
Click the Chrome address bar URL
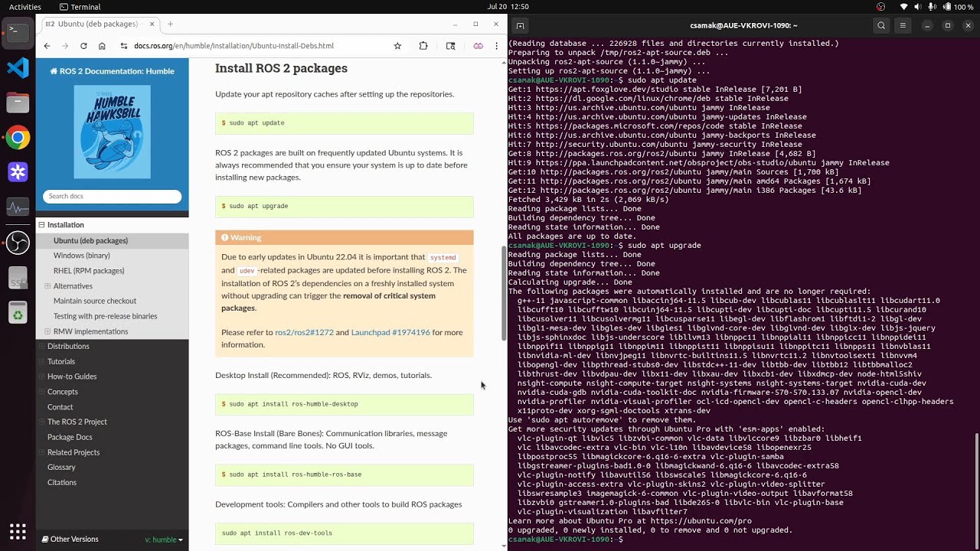pos(234,46)
